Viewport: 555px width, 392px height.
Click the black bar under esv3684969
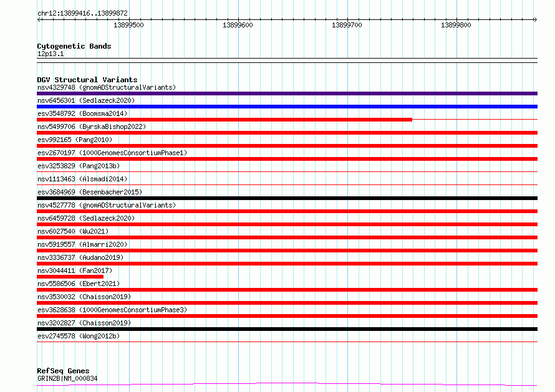click(287, 198)
